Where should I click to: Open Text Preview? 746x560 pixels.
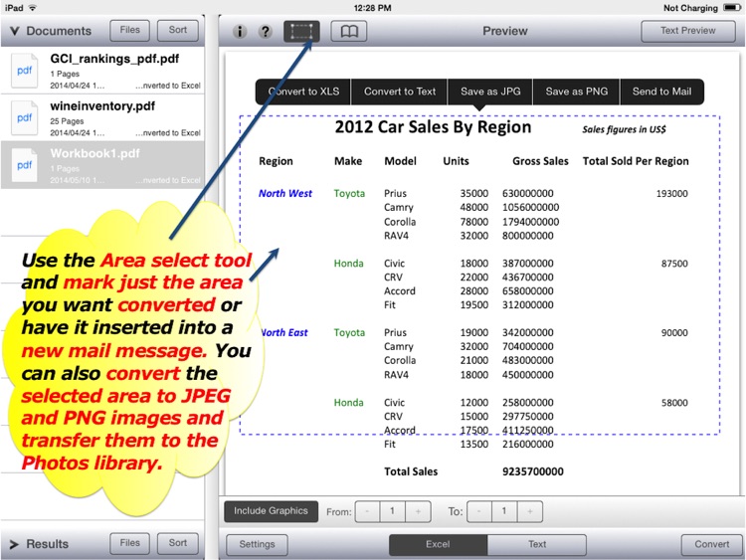tap(688, 31)
